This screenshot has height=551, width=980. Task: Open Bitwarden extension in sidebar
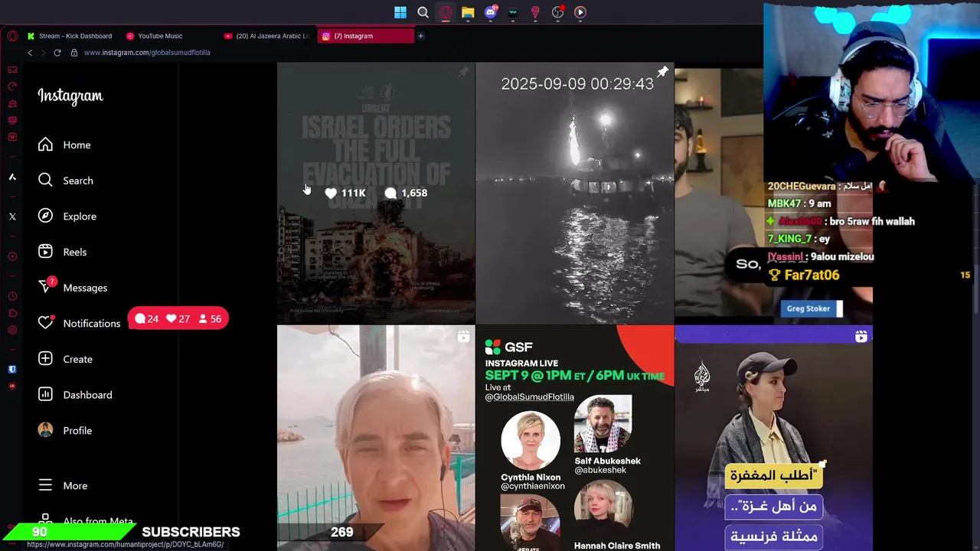pyautogui.click(x=12, y=369)
